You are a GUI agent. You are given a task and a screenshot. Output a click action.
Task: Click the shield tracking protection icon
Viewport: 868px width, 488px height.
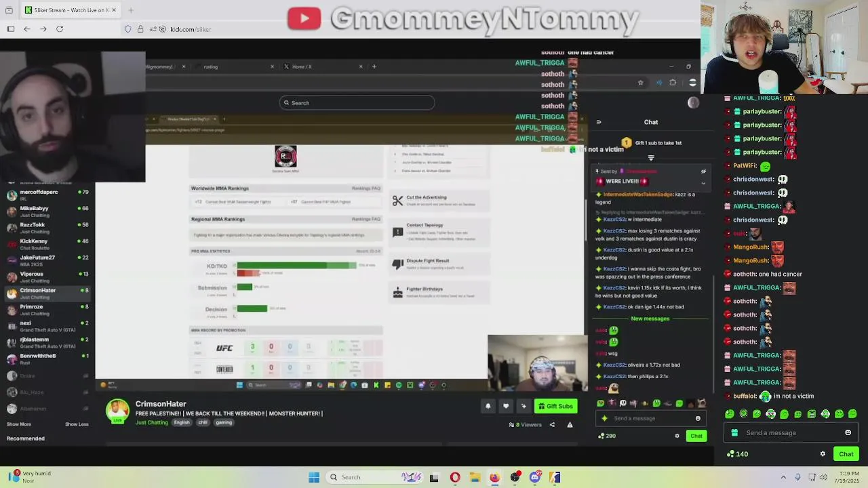tap(127, 29)
